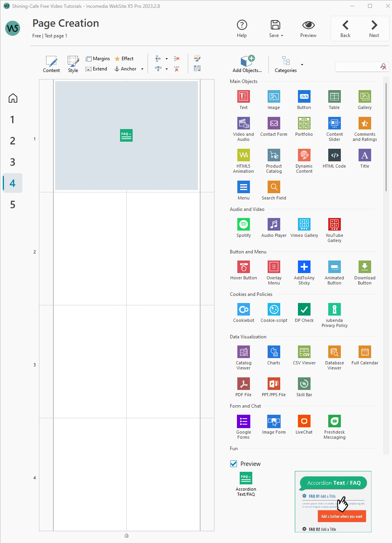Select the Contact Form object
Image resolution: width=392 pixels, height=543 pixels.
[x=274, y=123]
